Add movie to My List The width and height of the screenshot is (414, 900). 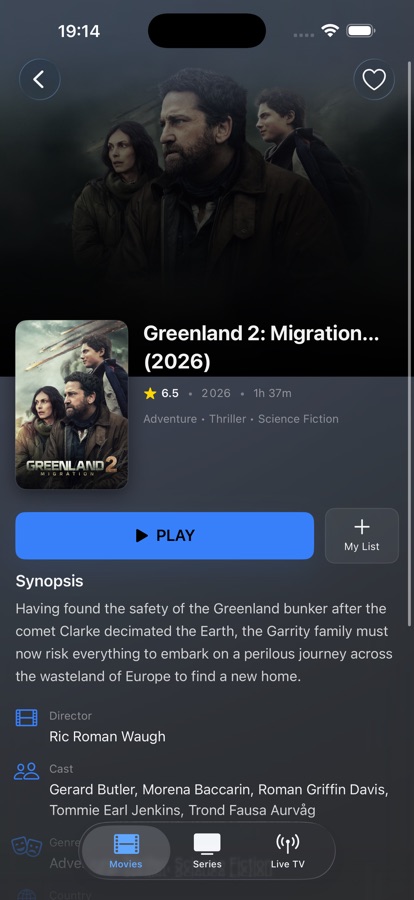[x=362, y=536]
